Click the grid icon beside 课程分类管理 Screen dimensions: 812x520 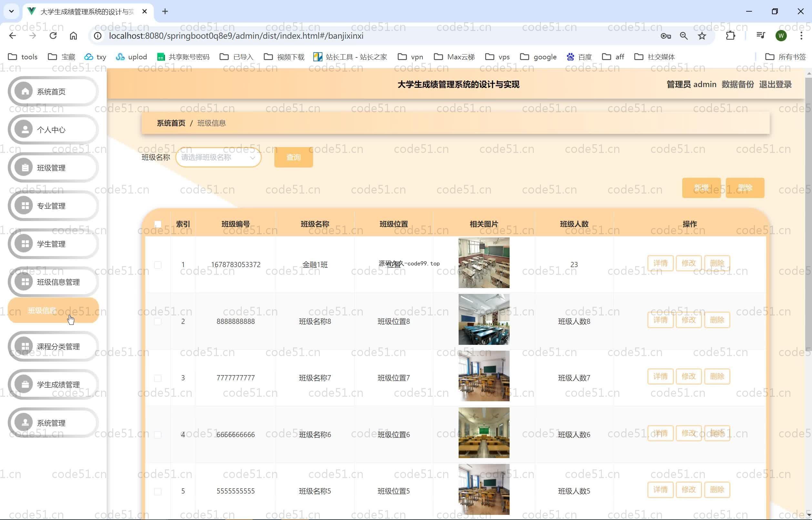[25, 346]
